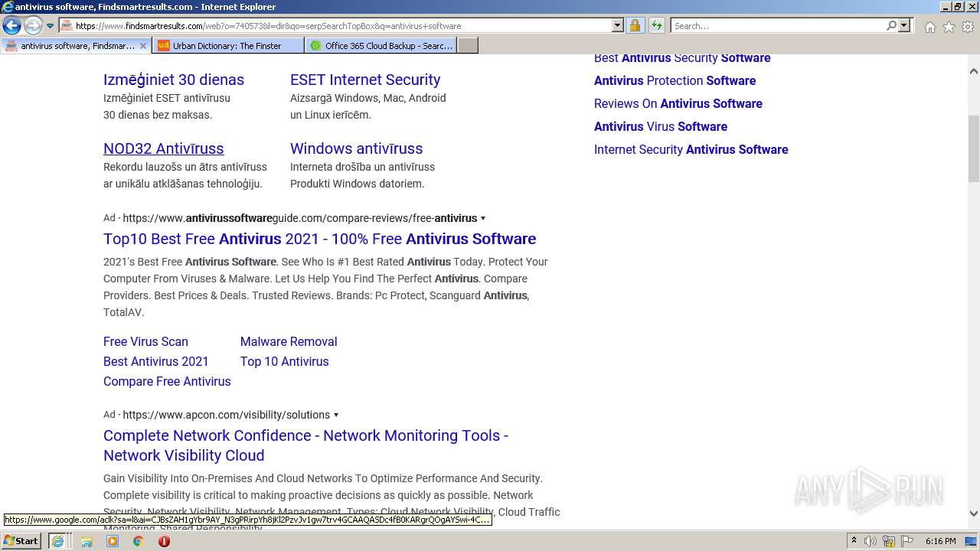The width and height of the screenshot is (980, 551).
Task: Open Top10 Best Free Antivirus 2021 result
Action: point(320,239)
